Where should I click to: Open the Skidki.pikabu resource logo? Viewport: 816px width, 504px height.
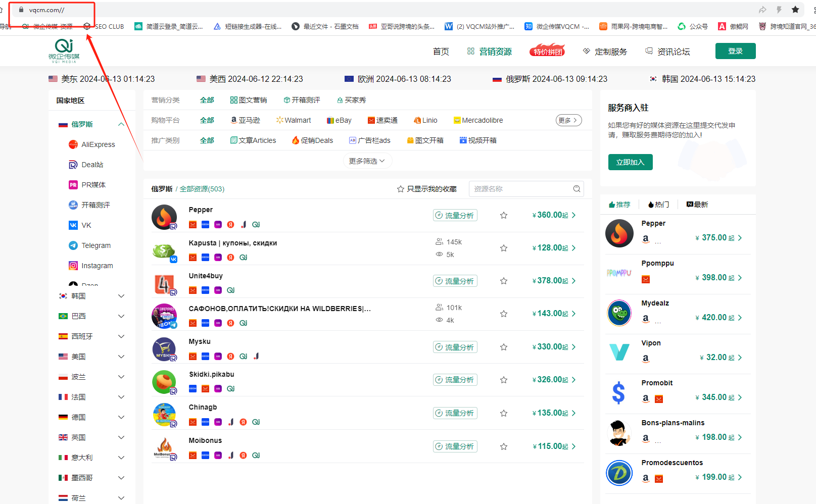click(164, 382)
